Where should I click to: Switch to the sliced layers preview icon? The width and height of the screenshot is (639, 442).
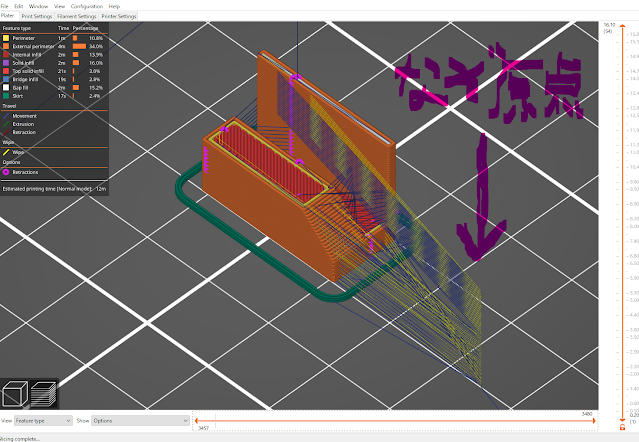click(x=43, y=394)
